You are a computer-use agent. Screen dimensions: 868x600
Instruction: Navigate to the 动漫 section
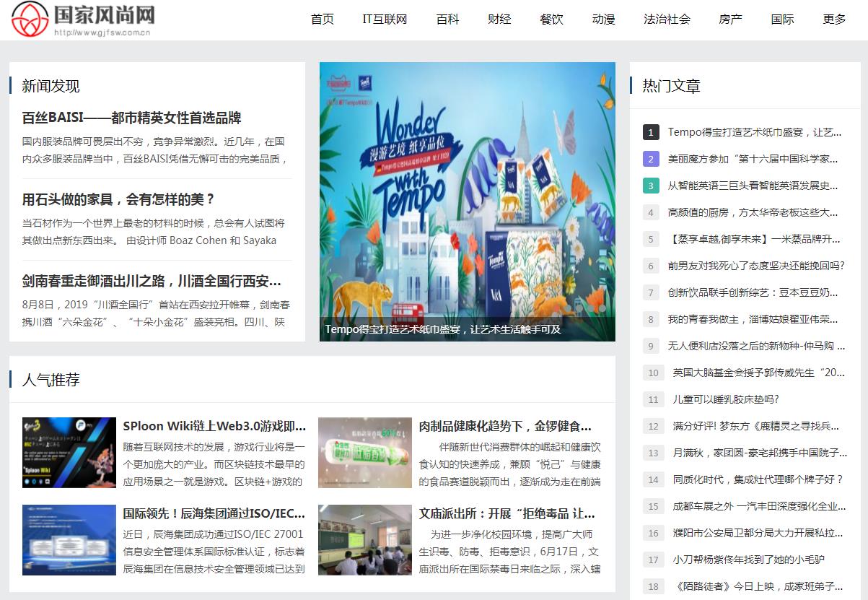point(603,19)
